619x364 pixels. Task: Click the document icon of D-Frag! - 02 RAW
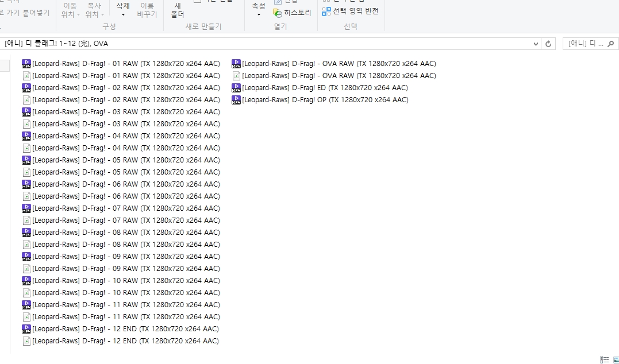tap(26, 100)
